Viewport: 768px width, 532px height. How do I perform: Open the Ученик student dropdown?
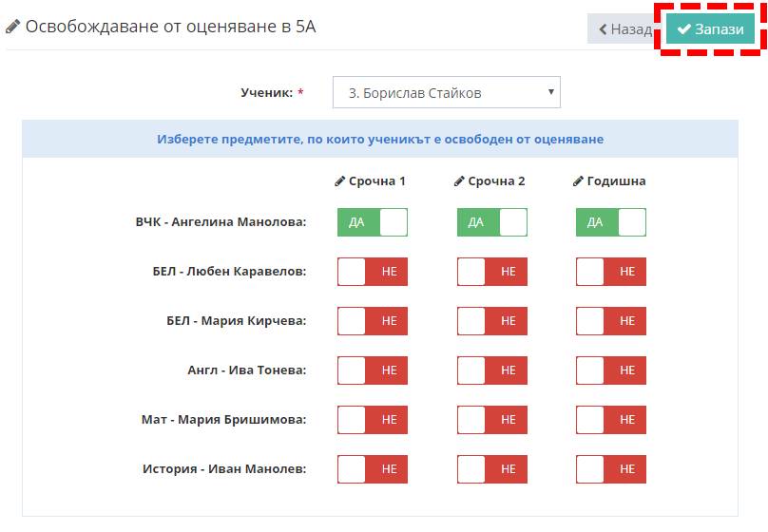[446, 92]
